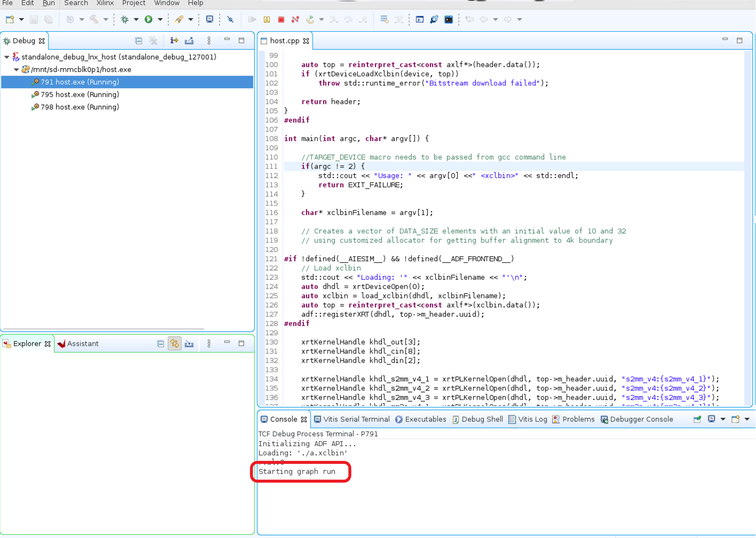Collapse the standalone_debug_lnx_host tree node
The image size is (756, 538).
pyautogui.click(x=7, y=57)
